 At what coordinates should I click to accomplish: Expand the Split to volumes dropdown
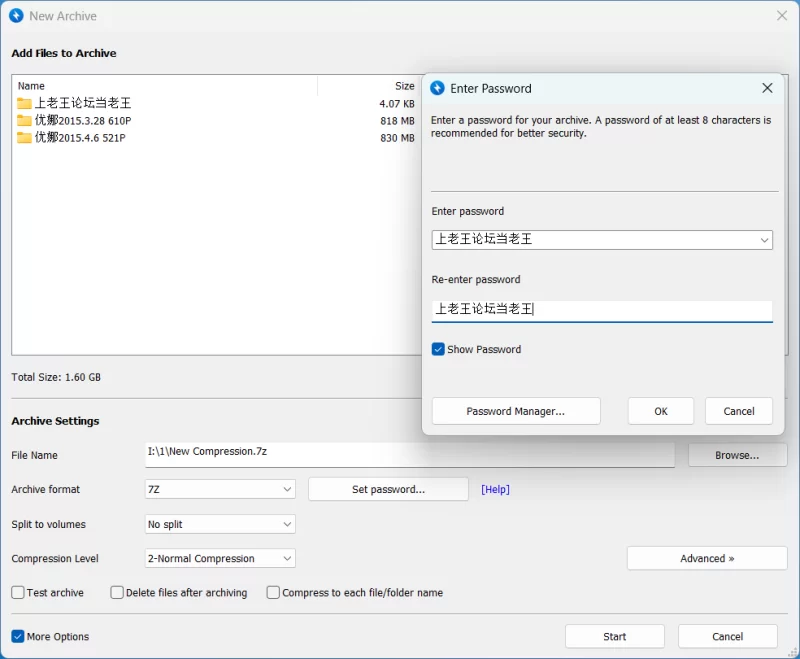(x=220, y=524)
